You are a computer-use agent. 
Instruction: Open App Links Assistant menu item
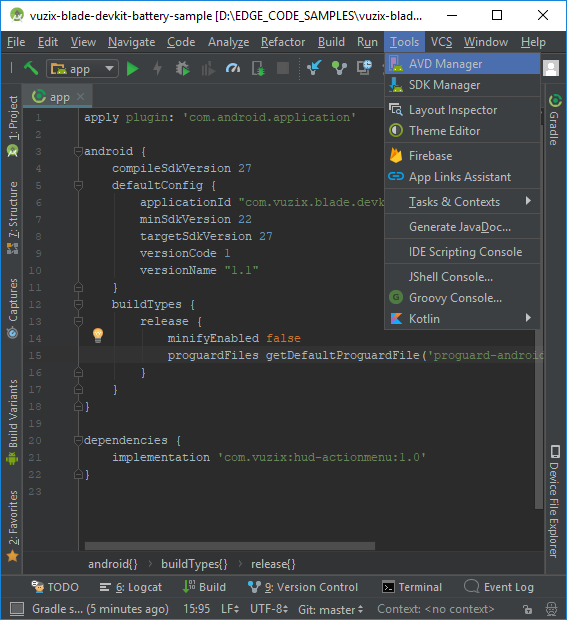pos(462,177)
